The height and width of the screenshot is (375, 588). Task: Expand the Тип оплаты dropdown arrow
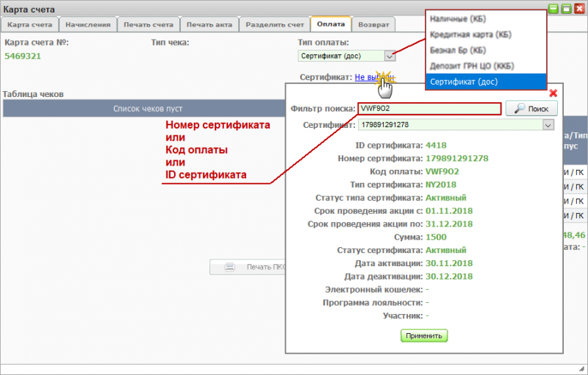pos(390,56)
